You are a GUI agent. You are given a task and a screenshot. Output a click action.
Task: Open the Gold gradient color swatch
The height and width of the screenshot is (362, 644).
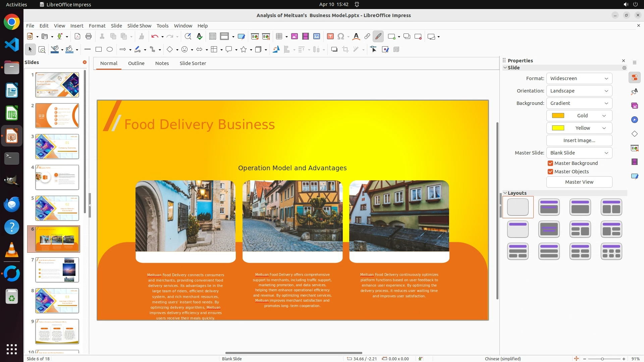point(579,116)
